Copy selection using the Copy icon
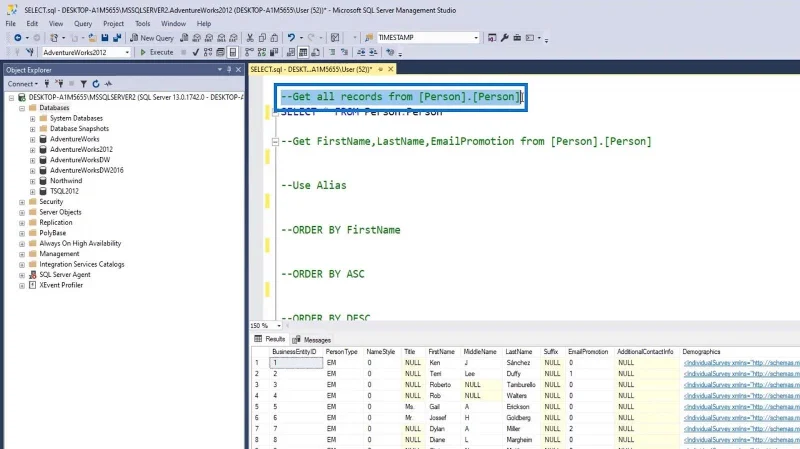Viewport: 800px width, 449px height. tap(262, 38)
